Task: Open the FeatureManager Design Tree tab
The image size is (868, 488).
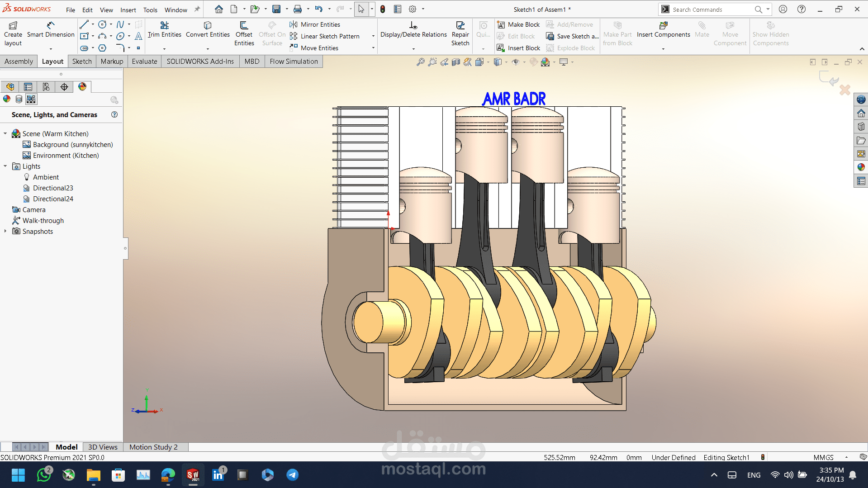Action: (10, 86)
